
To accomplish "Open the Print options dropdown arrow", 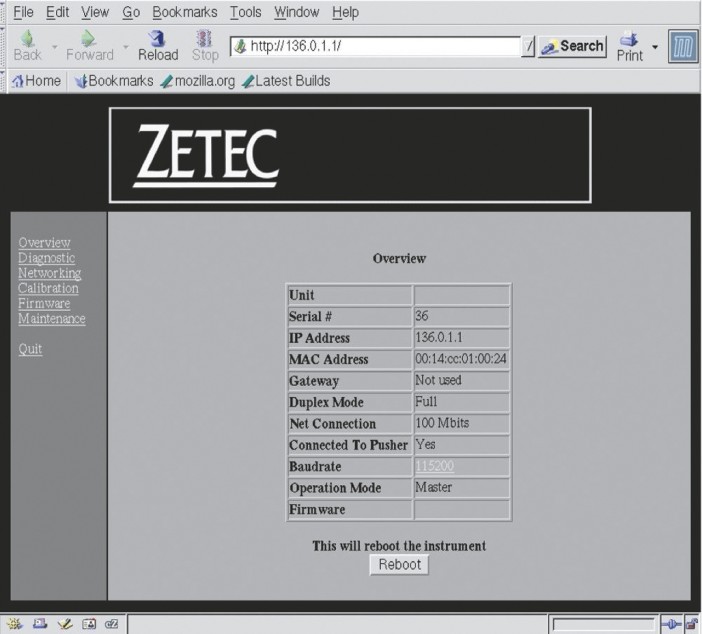I will coord(656,46).
